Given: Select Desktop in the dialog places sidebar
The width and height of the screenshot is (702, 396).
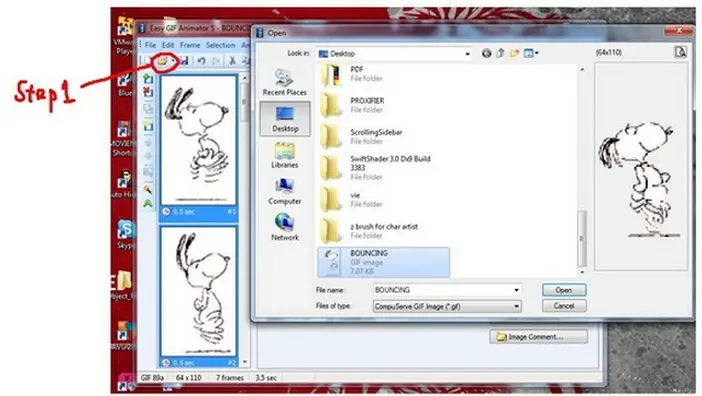Looking at the screenshot, I should tap(285, 119).
